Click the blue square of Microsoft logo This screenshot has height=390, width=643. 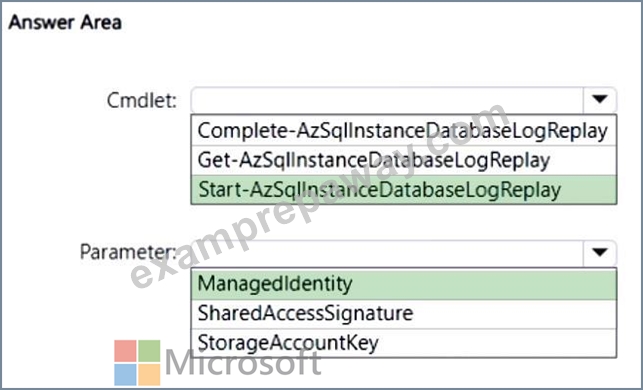[x=125, y=375]
